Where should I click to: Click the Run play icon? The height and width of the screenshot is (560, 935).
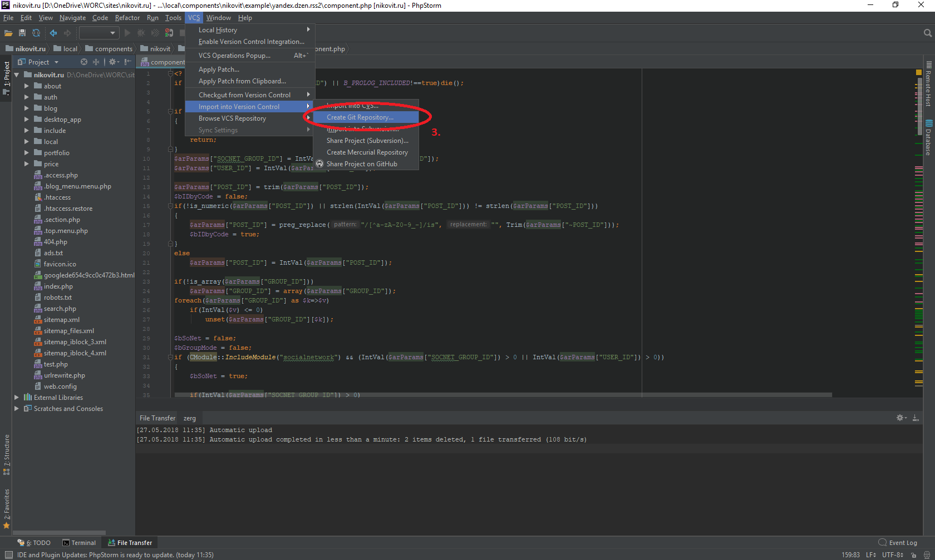[127, 33]
